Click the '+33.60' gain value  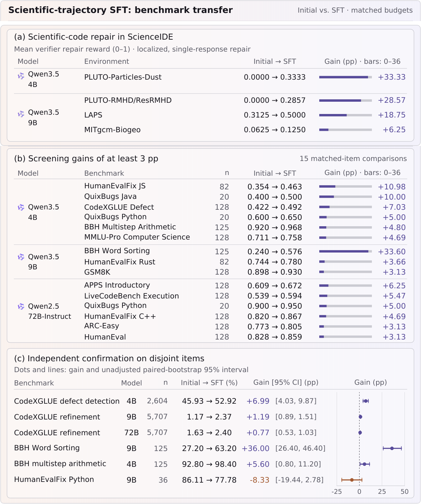coord(392,252)
